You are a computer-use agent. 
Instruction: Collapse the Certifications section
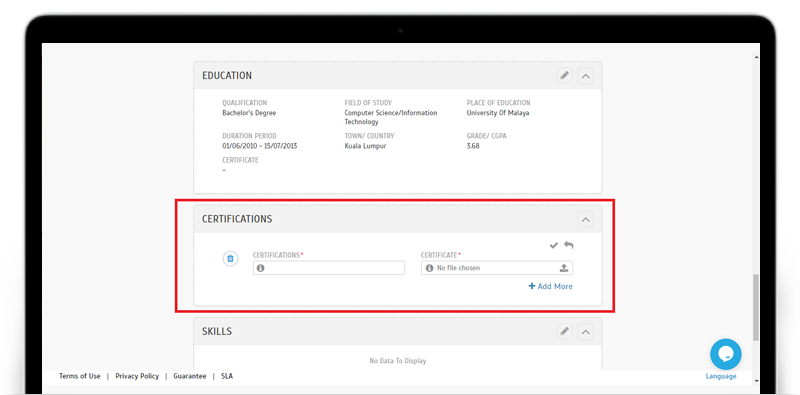click(x=586, y=219)
